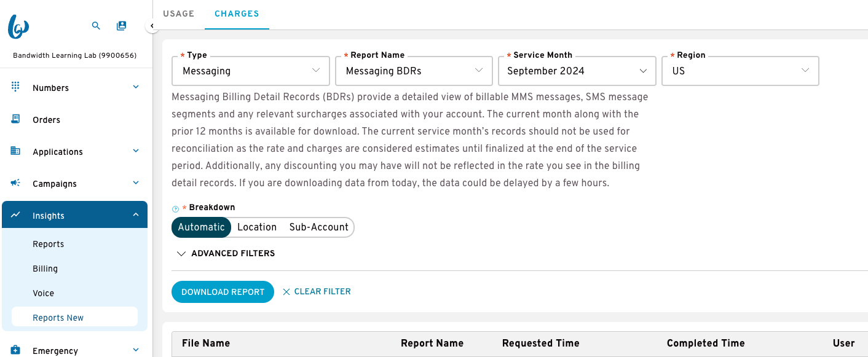Open the Region dropdown showing US
Viewport: 868px width, 357px height.
pos(740,71)
